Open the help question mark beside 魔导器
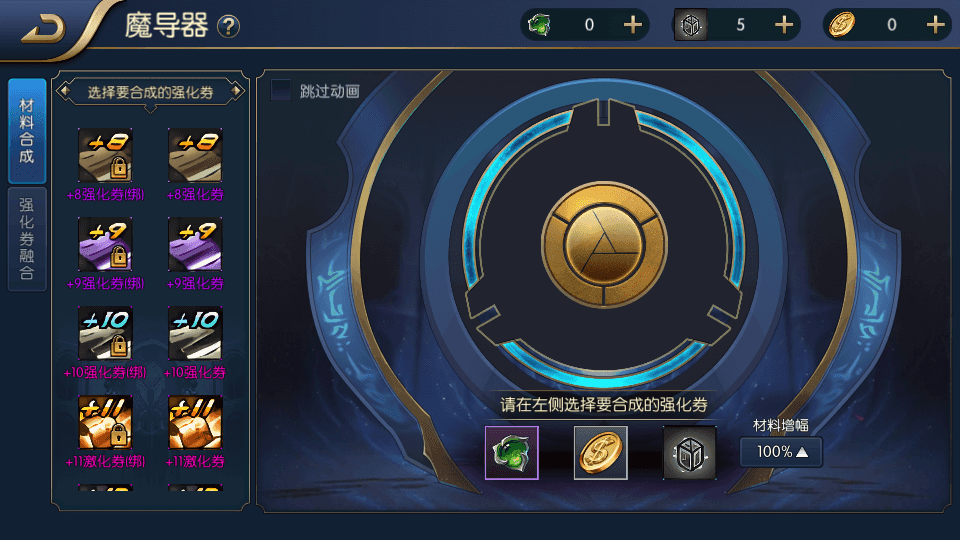The image size is (960, 540). pyautogui.click(x=228, y=26)
